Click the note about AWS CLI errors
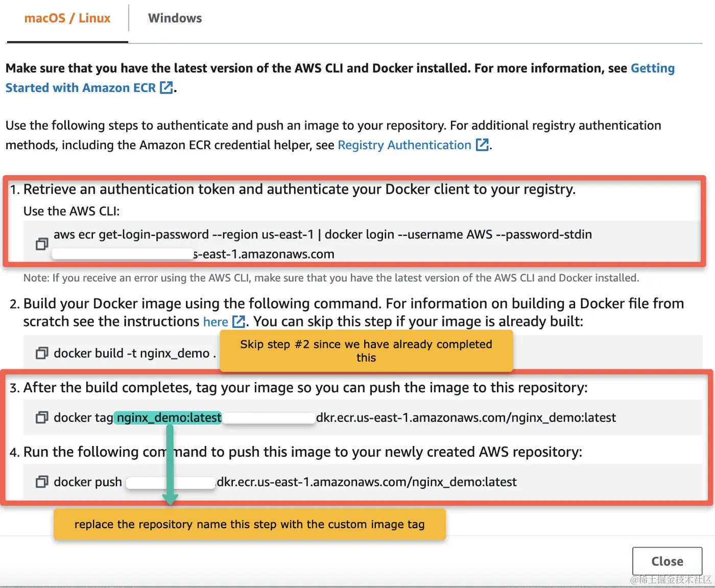The height and width of the screenshot is (588, 715). 331,278
